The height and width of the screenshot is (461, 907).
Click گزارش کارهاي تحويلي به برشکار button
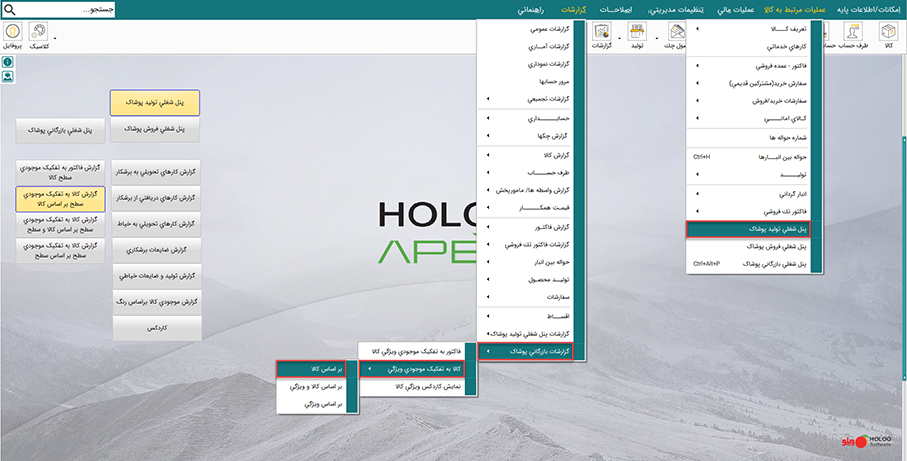point(156,172)
